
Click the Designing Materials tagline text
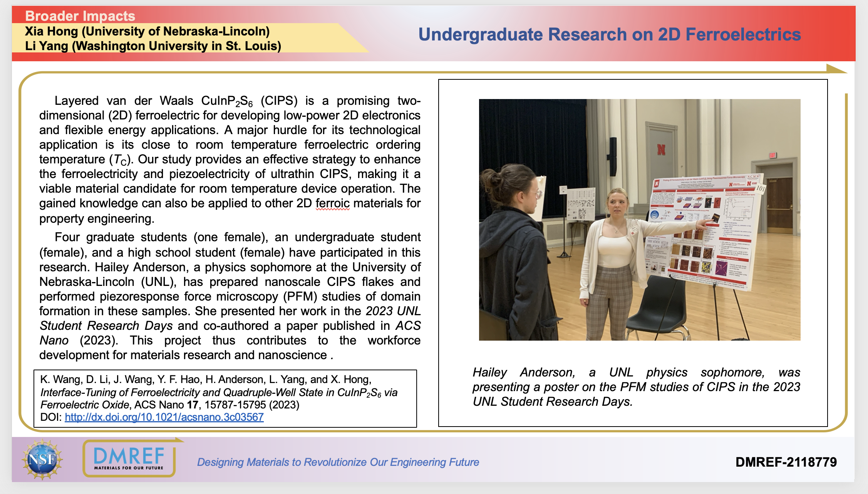coord(338,462)
